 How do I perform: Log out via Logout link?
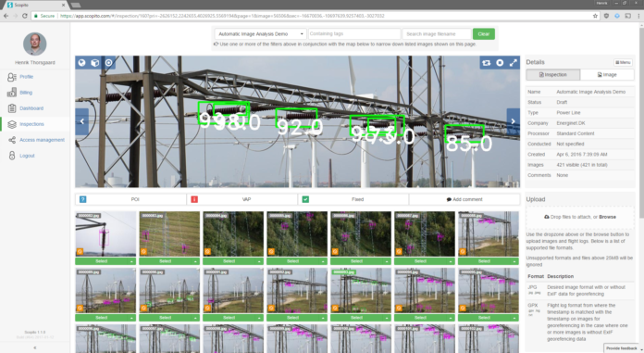tap(27, 156)
